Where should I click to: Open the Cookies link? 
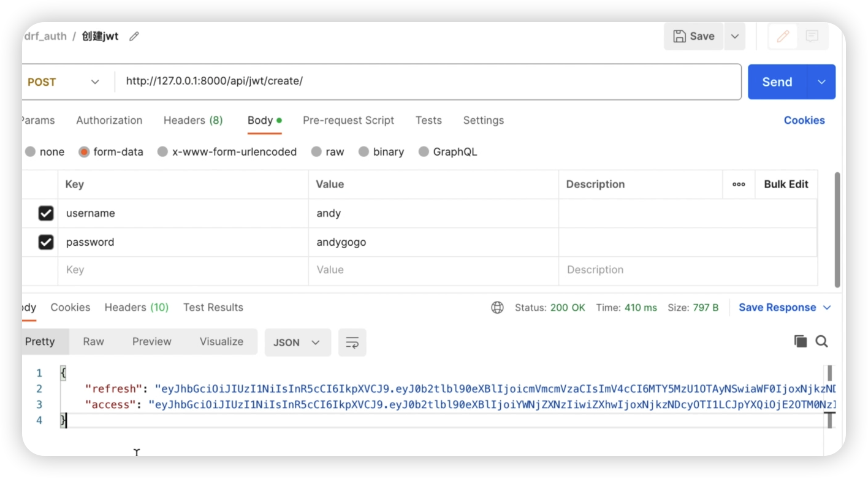pyautogui.click(x=804, y=121)
